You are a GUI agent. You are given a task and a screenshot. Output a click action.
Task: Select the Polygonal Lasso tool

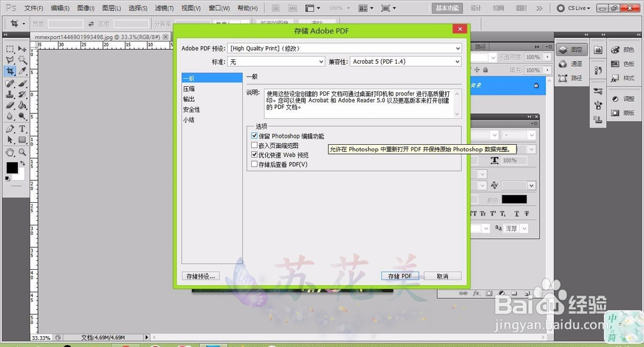click(x=10, y=60)
